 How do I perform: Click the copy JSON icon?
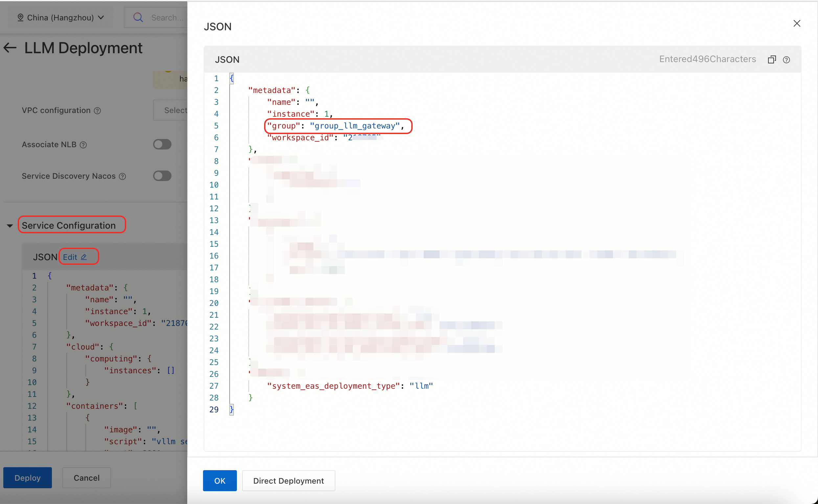(x=772, y=60)
